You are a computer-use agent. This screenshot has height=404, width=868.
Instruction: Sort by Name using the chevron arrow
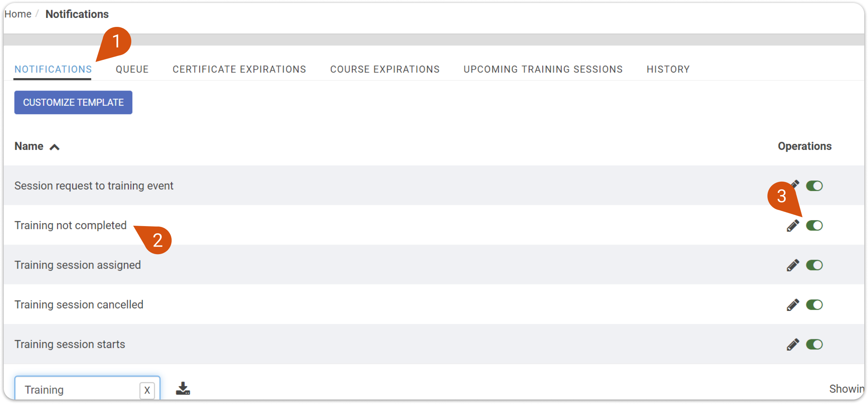tap(55, 147)
